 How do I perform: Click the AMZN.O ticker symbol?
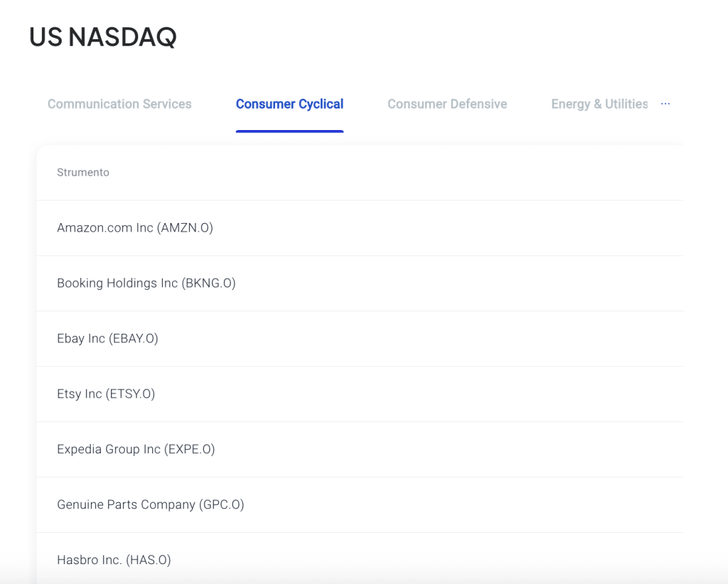(x=185, y=228)
